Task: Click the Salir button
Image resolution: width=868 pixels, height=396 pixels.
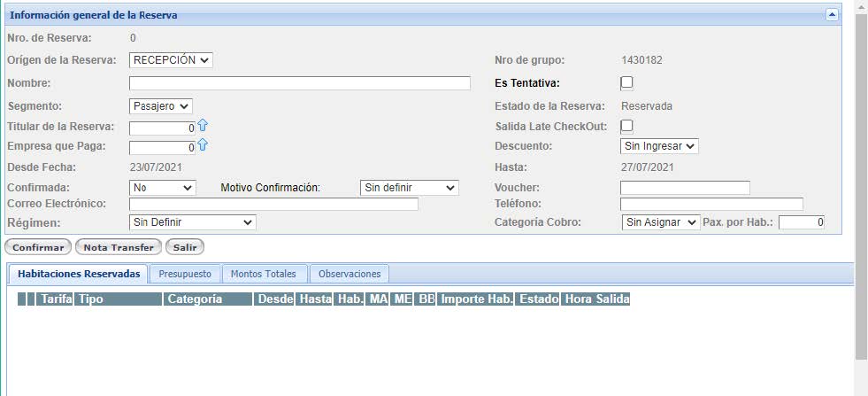Action: coord(185,247)
